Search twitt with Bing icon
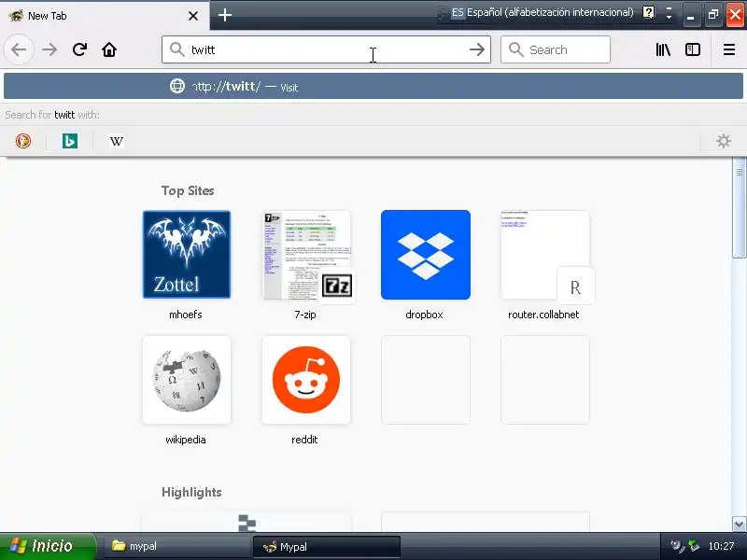The image size is (747, 560). (69, 141)
